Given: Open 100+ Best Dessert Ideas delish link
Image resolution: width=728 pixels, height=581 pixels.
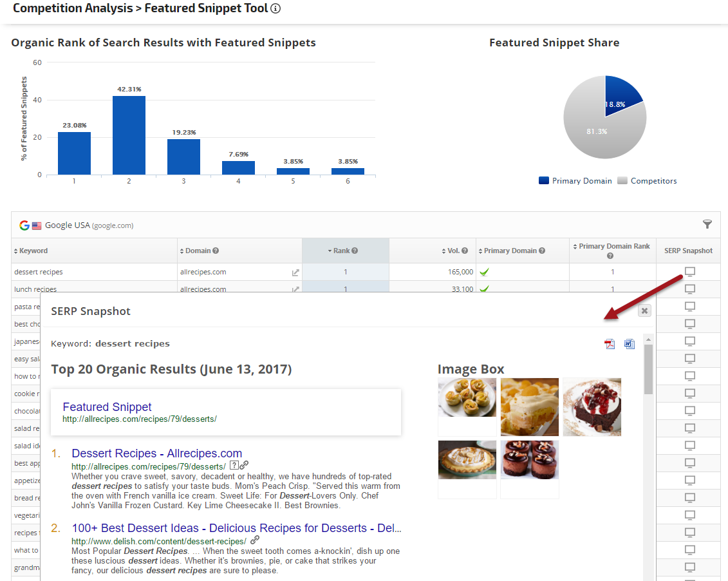Looking at the screenshot, I should 236,528.
